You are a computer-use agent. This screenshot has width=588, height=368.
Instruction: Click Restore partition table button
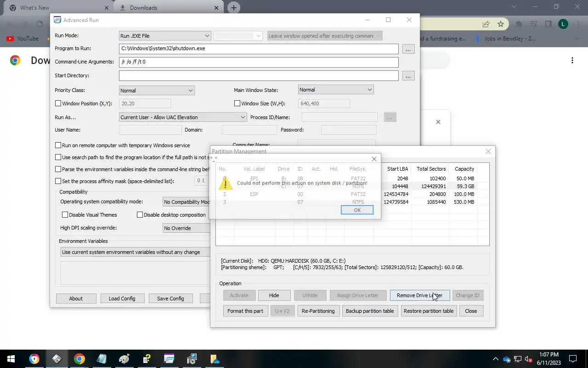coord(429,311)
